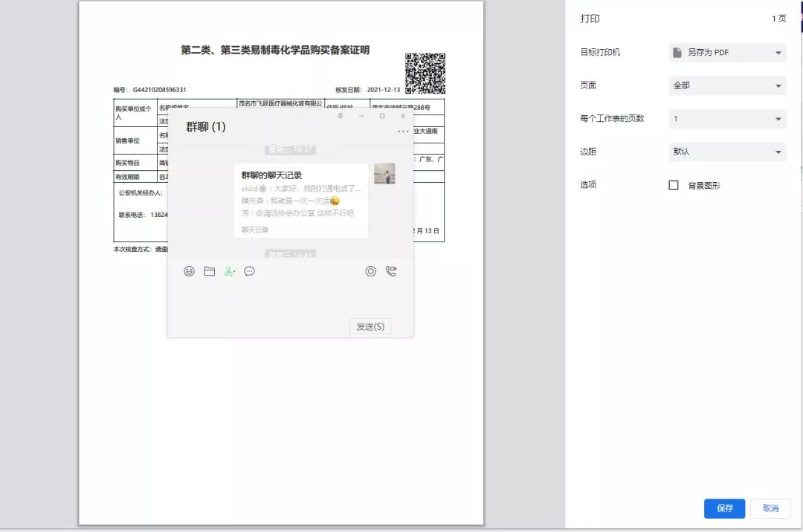Expand the 目标打印机 dropdown
This screenshot has width=803, height=532.
[727, 53]
